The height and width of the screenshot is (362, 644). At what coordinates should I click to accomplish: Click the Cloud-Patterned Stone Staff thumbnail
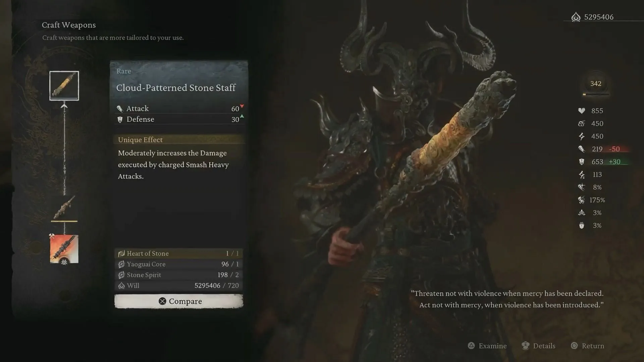64,85
